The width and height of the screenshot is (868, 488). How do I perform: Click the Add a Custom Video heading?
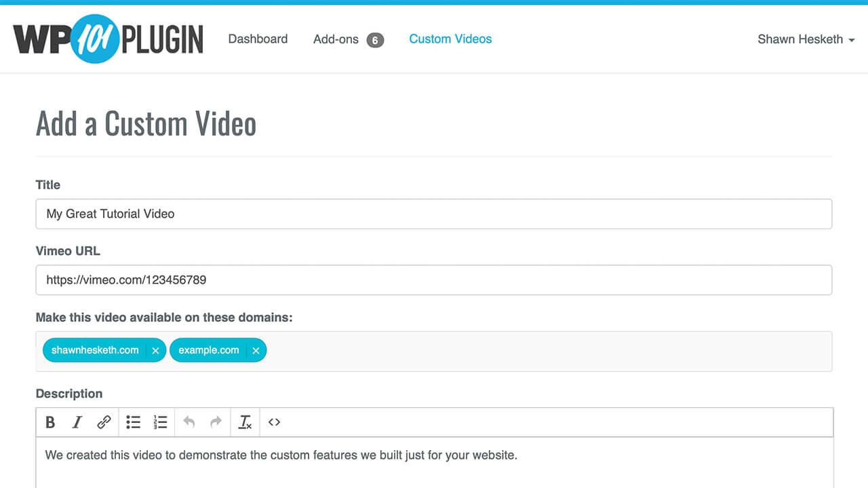146,124
